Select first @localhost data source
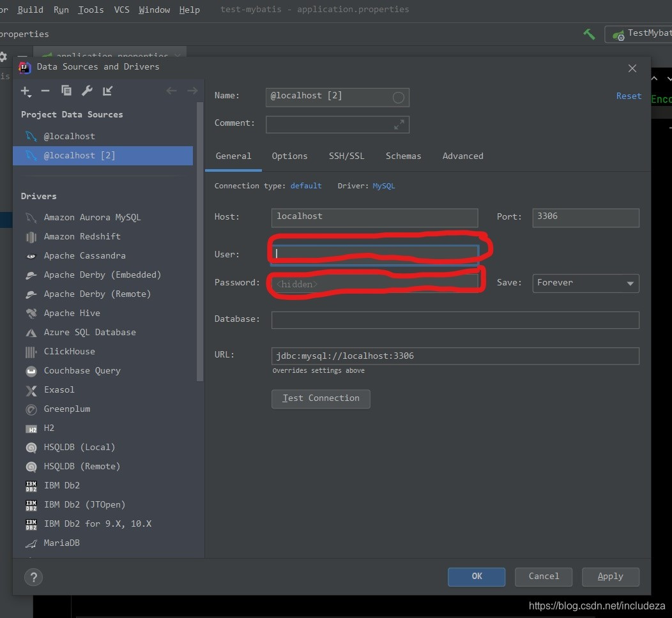This screenshot has width=672, height=618. 103,136
